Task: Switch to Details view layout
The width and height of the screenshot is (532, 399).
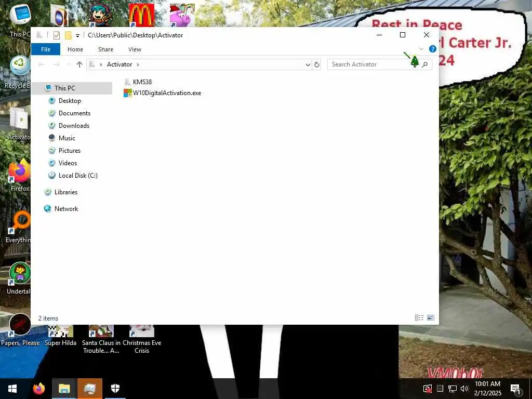Action: pos(419,318)
